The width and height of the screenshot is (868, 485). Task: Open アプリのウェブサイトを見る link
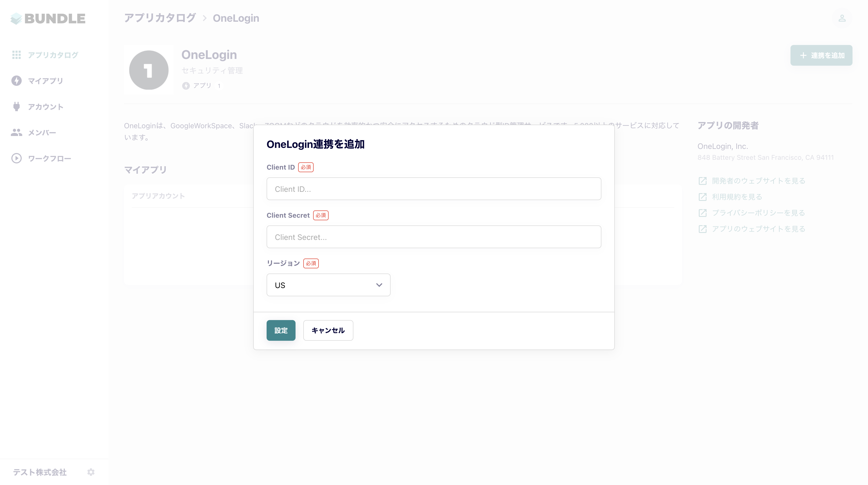(x=758, y=229)
